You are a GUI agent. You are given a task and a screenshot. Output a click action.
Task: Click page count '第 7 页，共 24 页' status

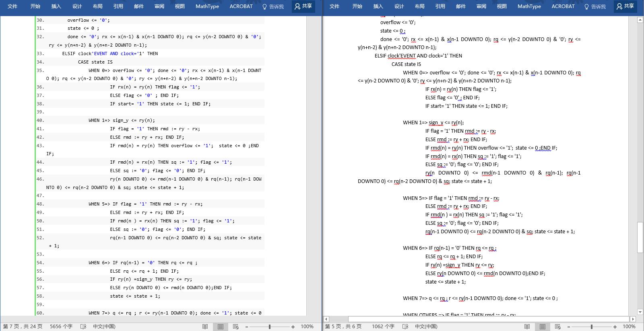[x=23, y=327]
